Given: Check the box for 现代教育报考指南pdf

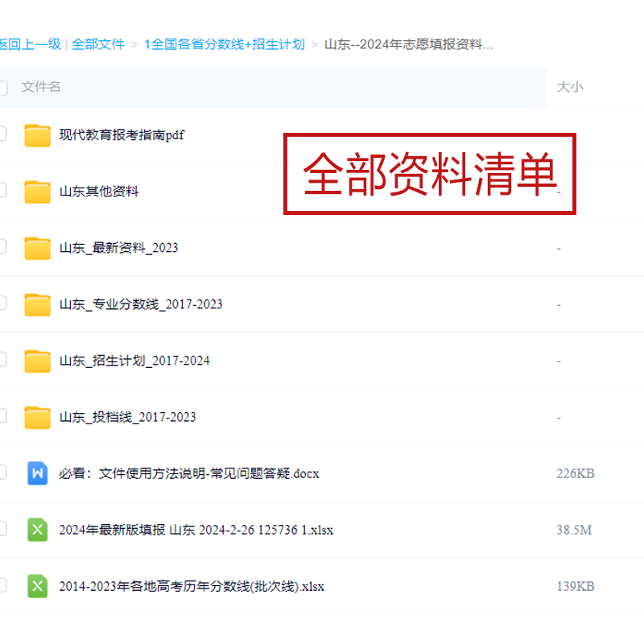Looking at the screenshot, I should 2,134.
